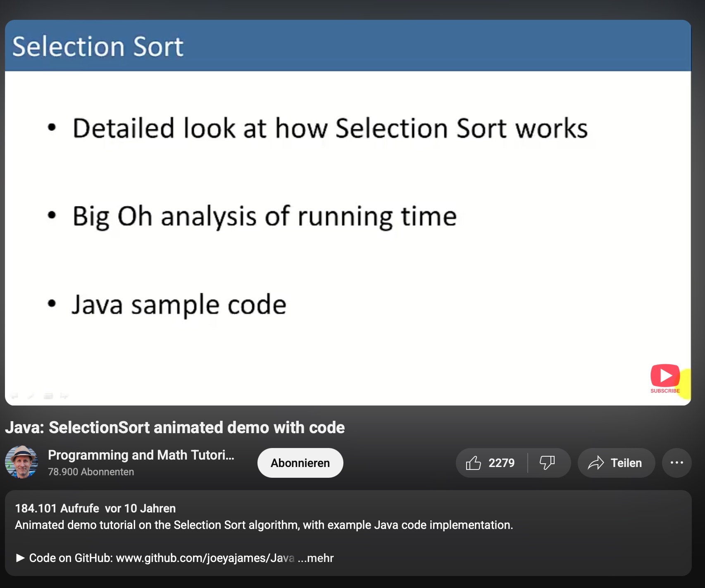Click the "Big Oh analysis" bullet in the video
Screen dimensions: 705x588
point(264,216)
